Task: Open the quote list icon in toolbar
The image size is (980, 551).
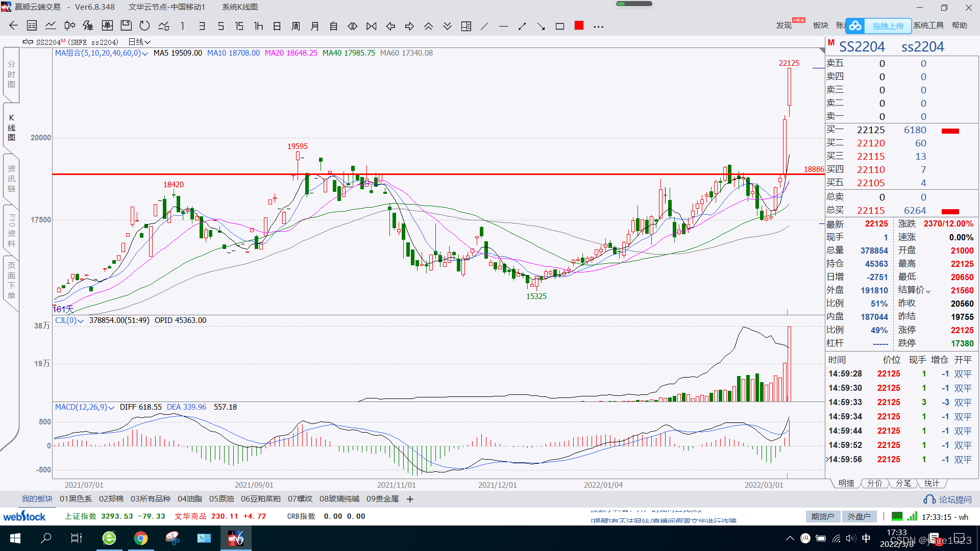Action: [32, 26]
